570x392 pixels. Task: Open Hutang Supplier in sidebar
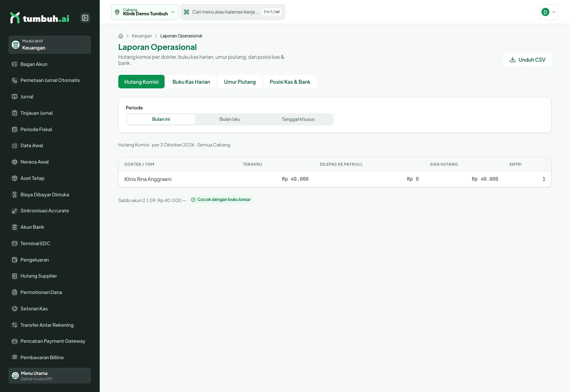pos(50,276)
